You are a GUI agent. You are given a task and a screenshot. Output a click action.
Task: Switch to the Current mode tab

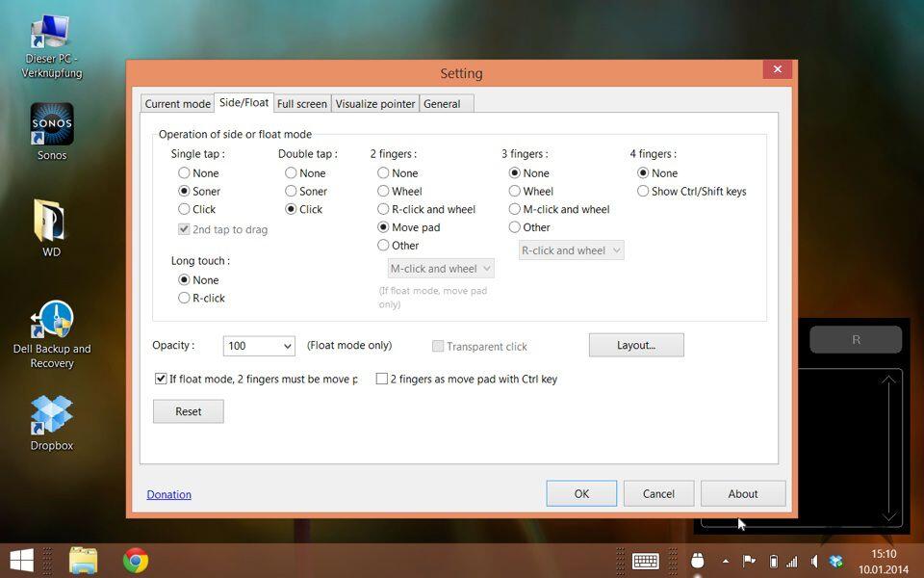[177, 104]
